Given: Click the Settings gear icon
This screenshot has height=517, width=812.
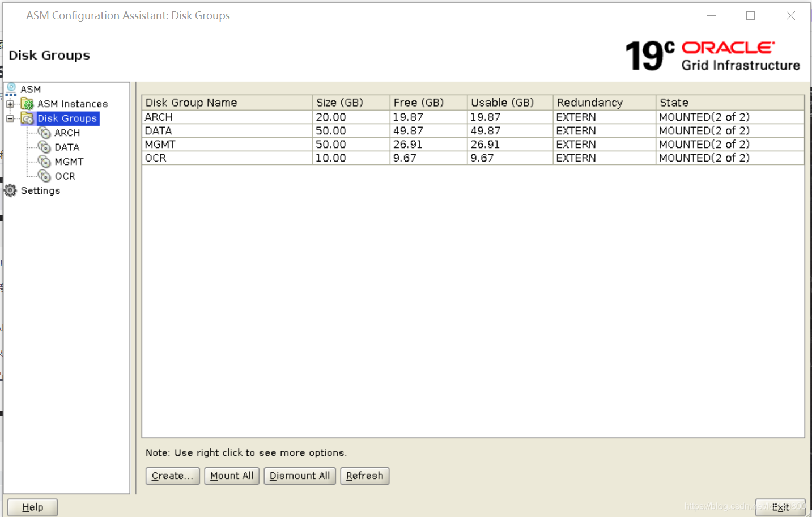Looking at the screenshot, I should coord(11,190).
